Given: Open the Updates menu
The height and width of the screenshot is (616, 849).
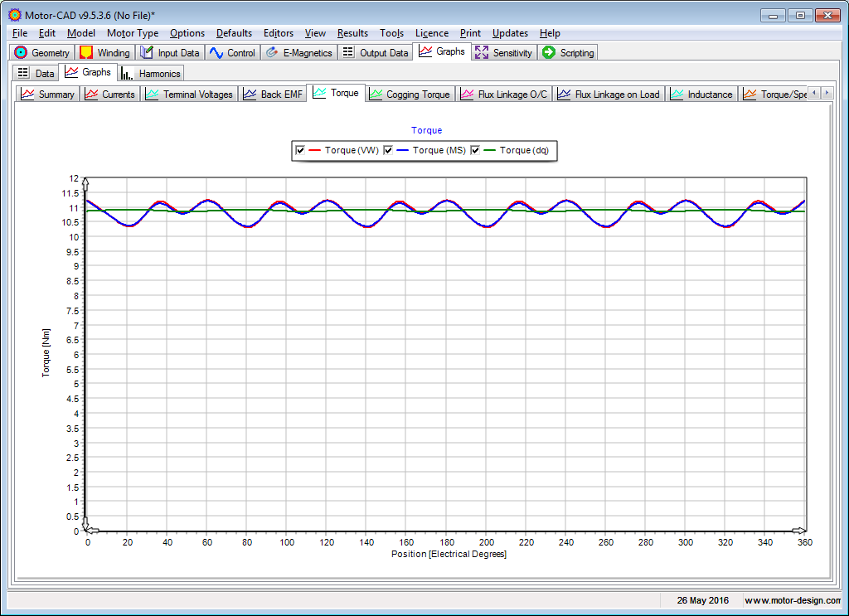Looking at the screenshot, I should coord(510,33).
